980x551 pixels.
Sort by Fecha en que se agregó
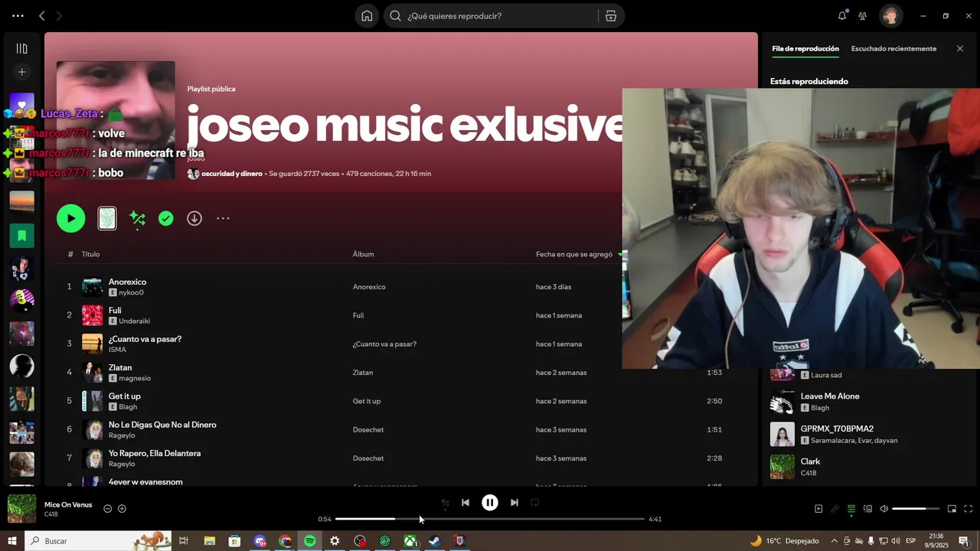574,254
